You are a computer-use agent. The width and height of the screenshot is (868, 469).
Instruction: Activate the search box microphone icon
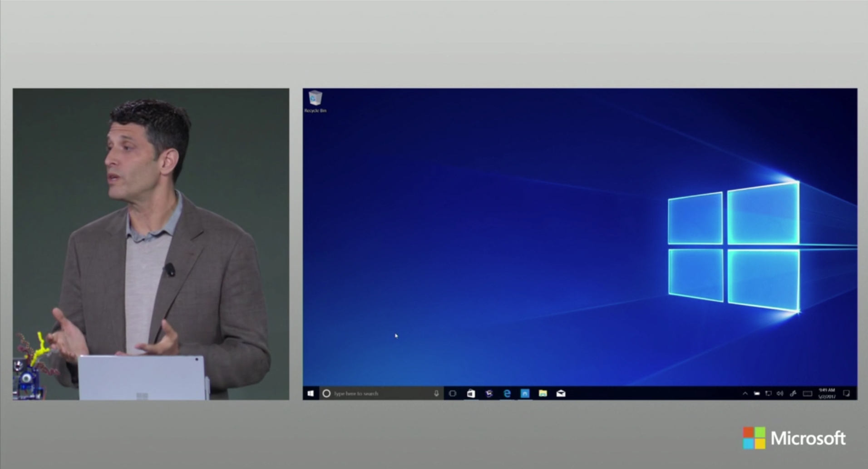coord(436,394)
